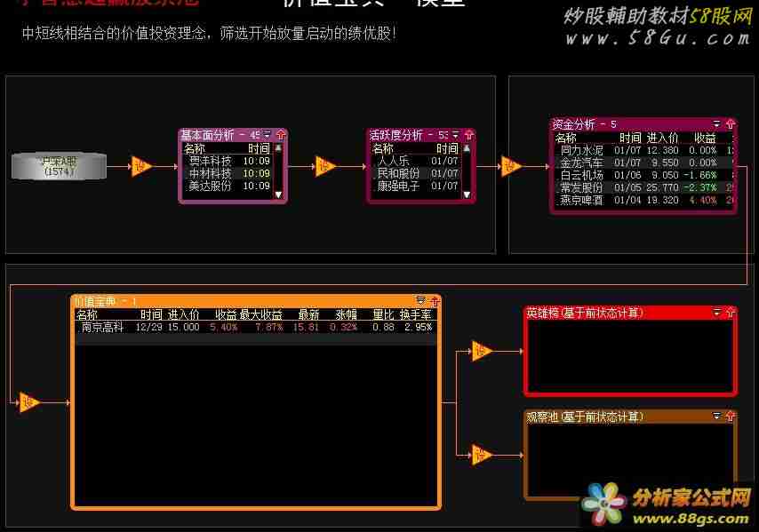Click 名称 column header in 基本面分析
Screen dimensions: 759x532
pyautogui.click(x=195, y=148)
